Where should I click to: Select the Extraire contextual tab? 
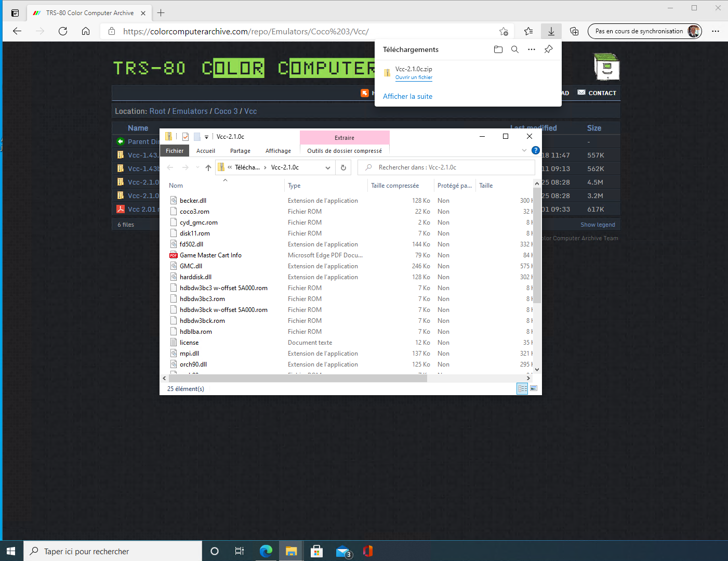(x=345, y=138)
